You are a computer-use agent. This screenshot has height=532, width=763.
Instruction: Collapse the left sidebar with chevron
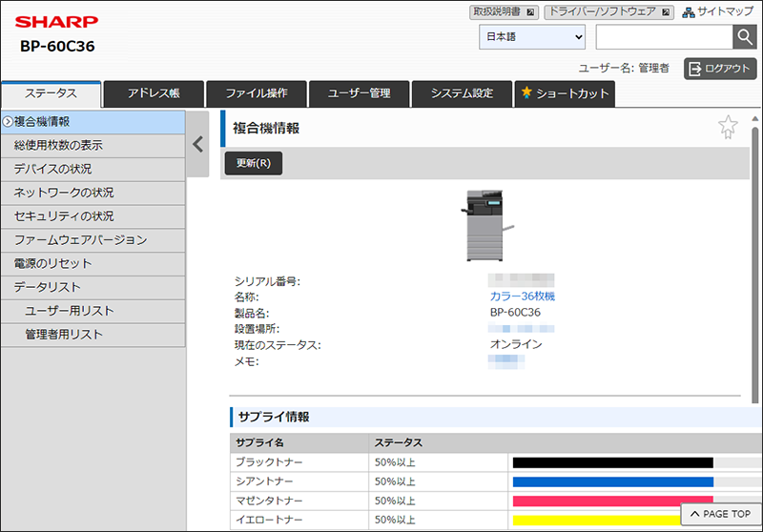pyautogui.click(x=198, y=144)
